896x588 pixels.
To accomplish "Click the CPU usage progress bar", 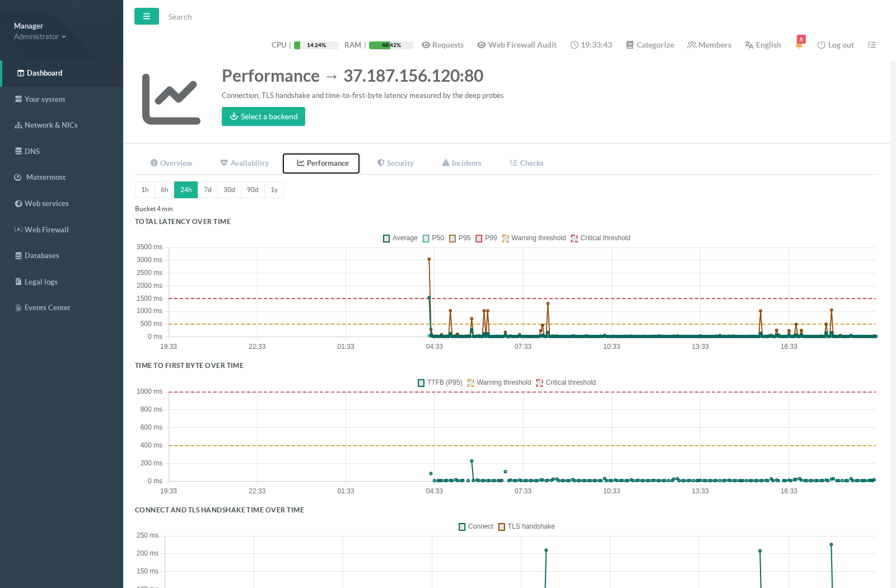I will point(316,45).
